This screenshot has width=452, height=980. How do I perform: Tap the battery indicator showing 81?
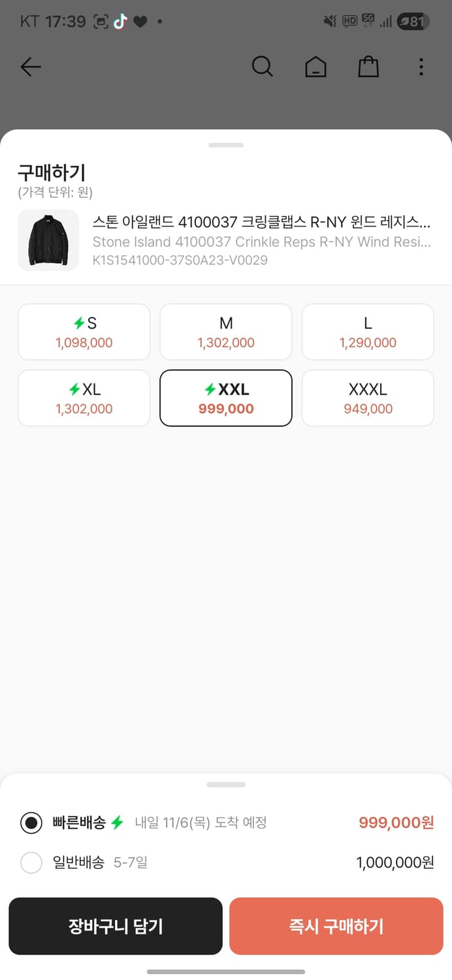(x=413, y=22)
